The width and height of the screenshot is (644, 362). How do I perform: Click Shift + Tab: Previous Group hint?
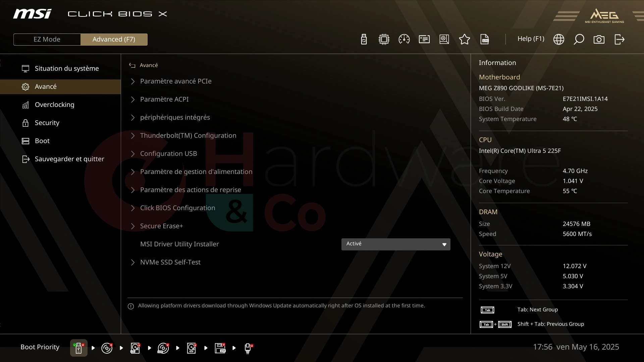click(550, 324)
